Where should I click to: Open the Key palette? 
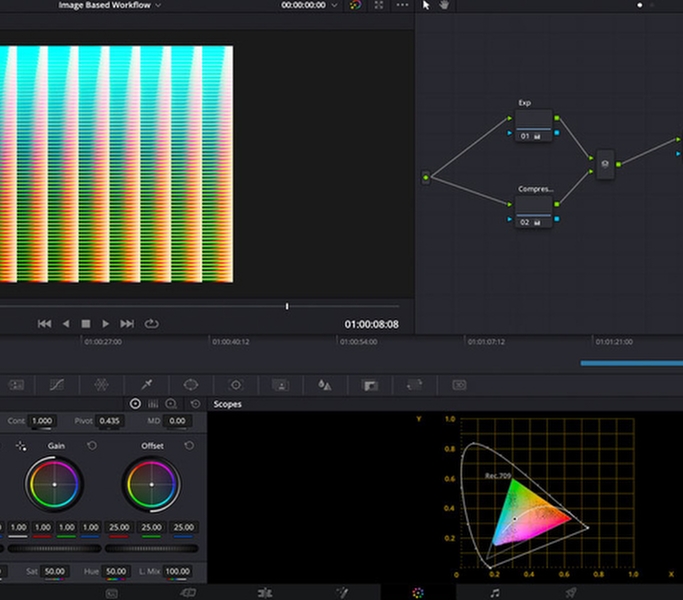point(369,384)
